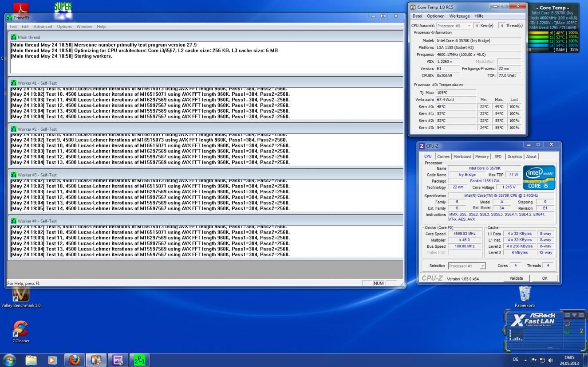Click the Main thread window icon

(13, 37)
